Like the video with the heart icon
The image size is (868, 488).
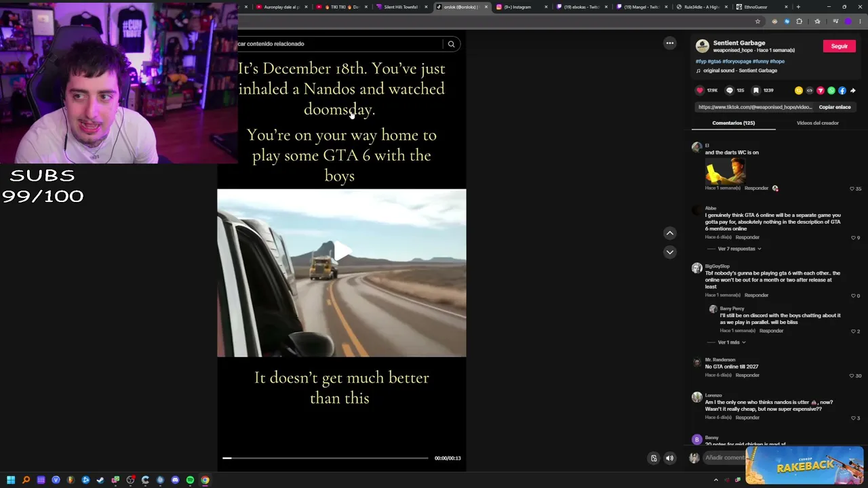(x=700, y=90)
